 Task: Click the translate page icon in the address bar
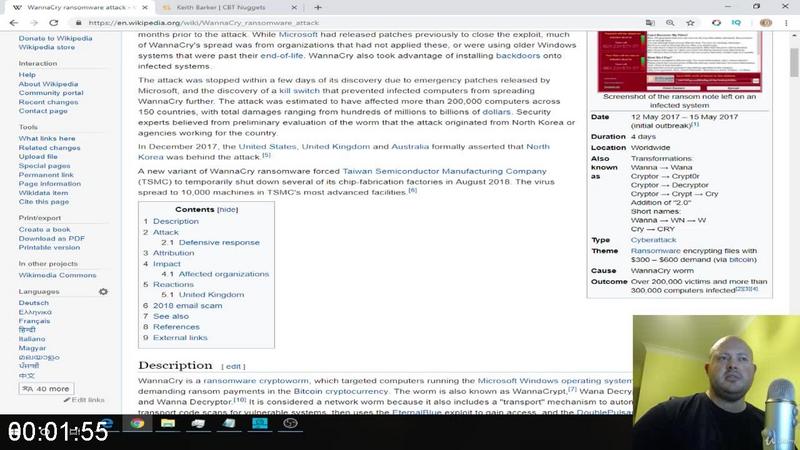[x=650, y=23]
